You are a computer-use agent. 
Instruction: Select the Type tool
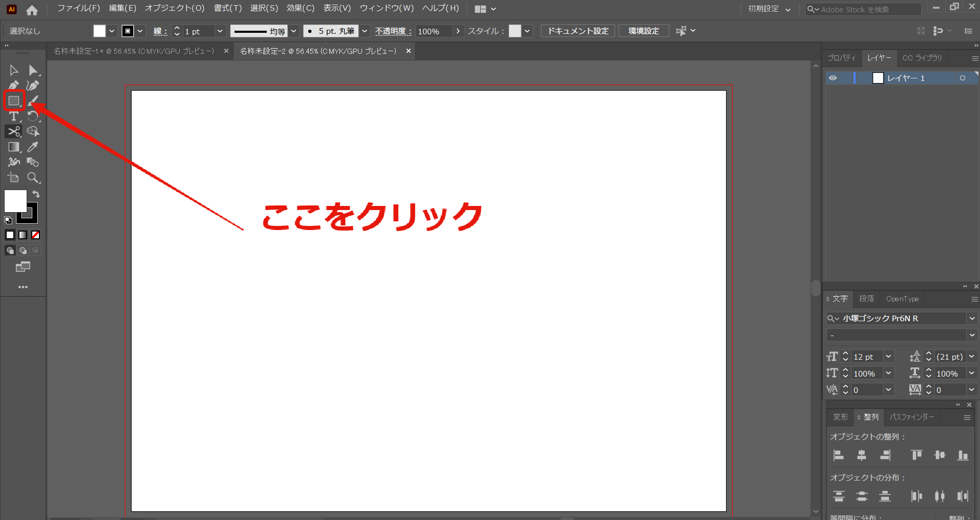pos(14,116)
